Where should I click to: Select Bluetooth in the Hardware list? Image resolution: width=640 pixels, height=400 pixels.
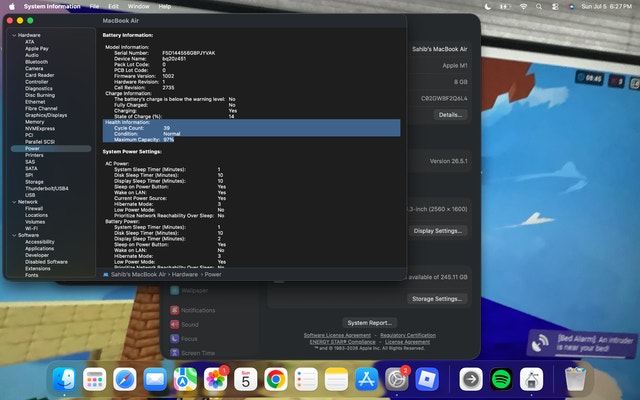(x=36, y=62)
